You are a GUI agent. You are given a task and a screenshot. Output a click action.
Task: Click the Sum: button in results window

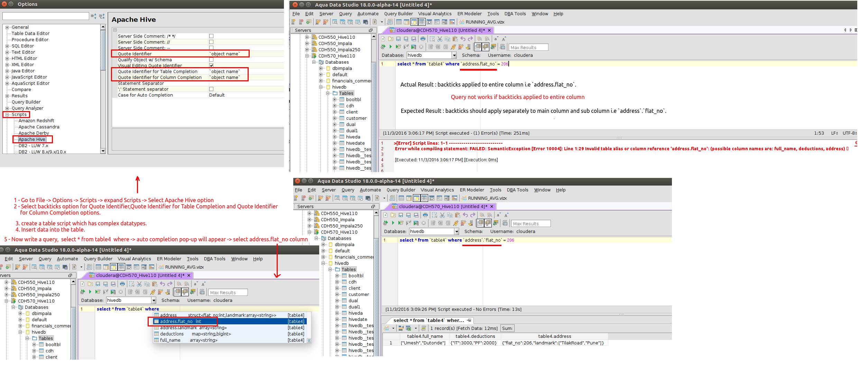point(507,328)
